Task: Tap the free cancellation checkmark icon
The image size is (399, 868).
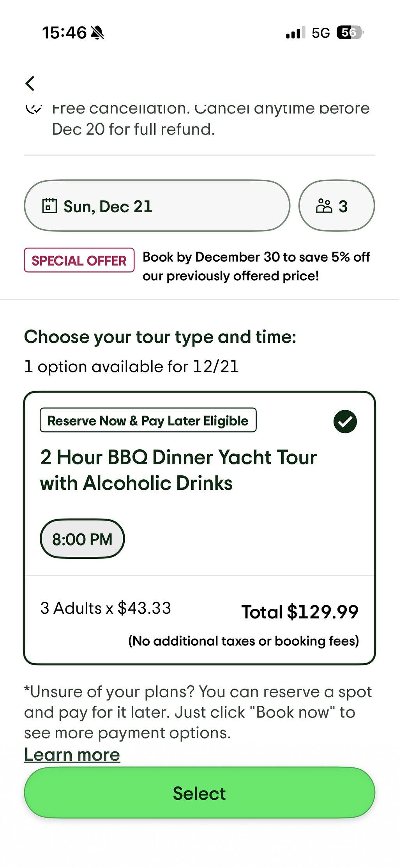Action: 34,108
